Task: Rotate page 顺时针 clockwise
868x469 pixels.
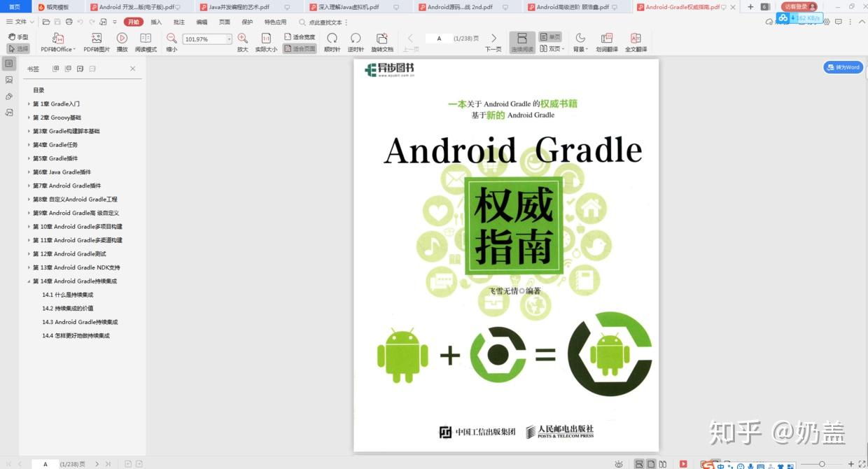Action: [332, 43]
